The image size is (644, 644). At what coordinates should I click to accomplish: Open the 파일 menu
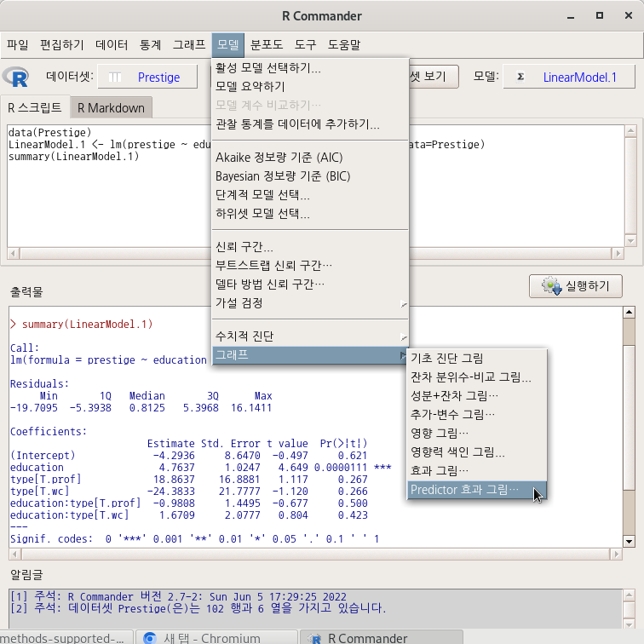click(x=18, y=44)
